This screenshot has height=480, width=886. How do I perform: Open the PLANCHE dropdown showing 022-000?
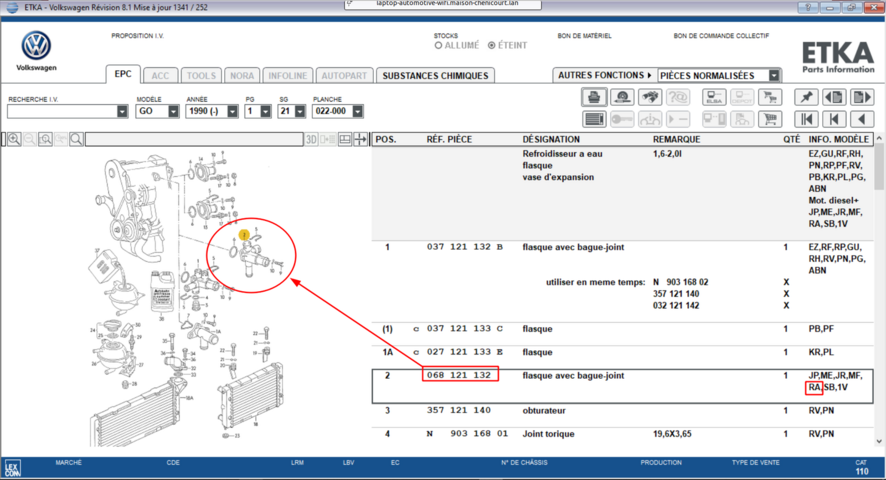click(357, 111)
